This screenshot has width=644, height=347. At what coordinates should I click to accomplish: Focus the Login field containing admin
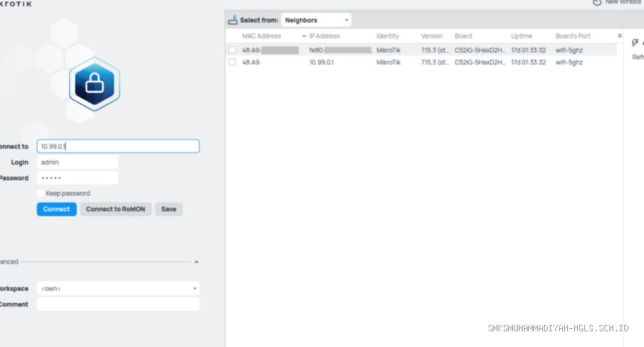click(x=77, y=162)
